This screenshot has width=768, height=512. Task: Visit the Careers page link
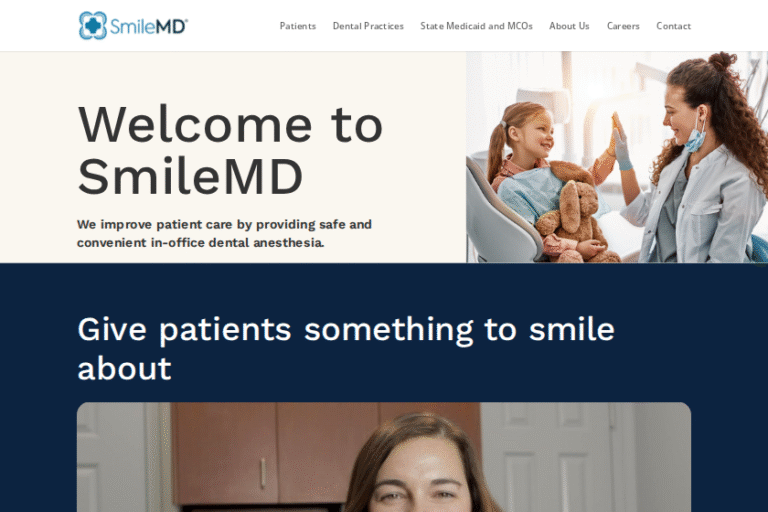pos(623,26)
